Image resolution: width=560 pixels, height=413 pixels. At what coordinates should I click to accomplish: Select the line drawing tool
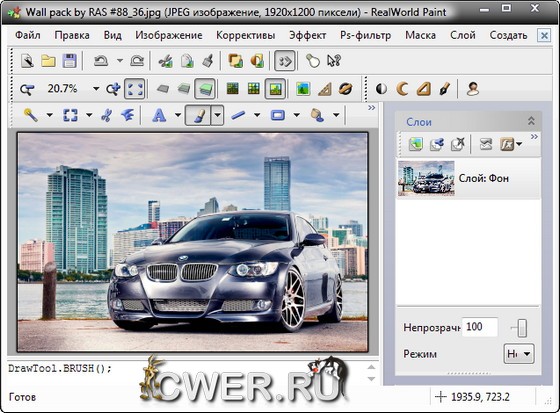pos(238,115)
